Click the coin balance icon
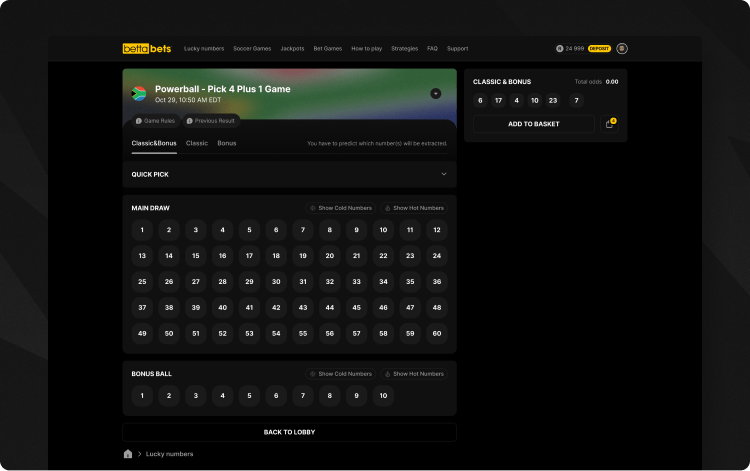 point(559,48)
